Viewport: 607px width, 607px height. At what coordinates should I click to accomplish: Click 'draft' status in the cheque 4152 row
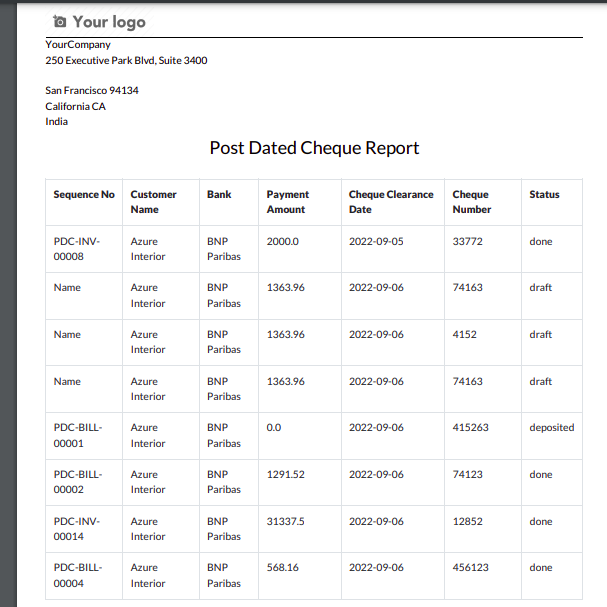[x=540, y=334]
